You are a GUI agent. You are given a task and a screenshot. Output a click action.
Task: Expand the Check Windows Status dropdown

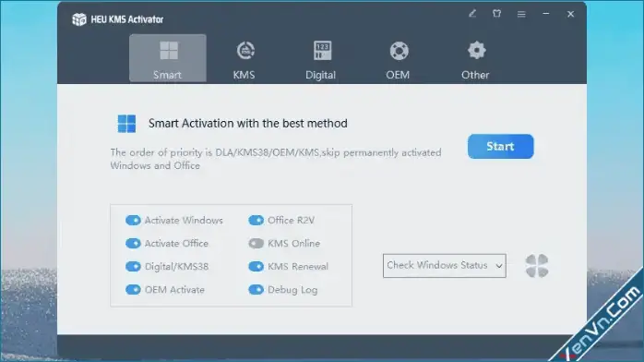tap(445, 265)
